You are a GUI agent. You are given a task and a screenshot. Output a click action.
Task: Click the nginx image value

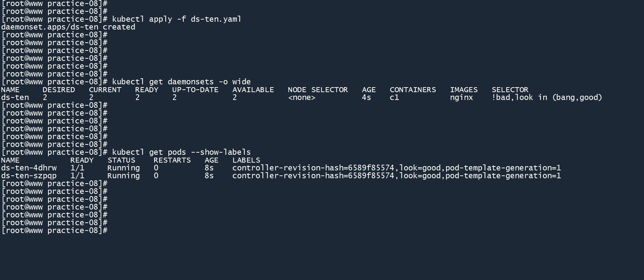point(461,97)
